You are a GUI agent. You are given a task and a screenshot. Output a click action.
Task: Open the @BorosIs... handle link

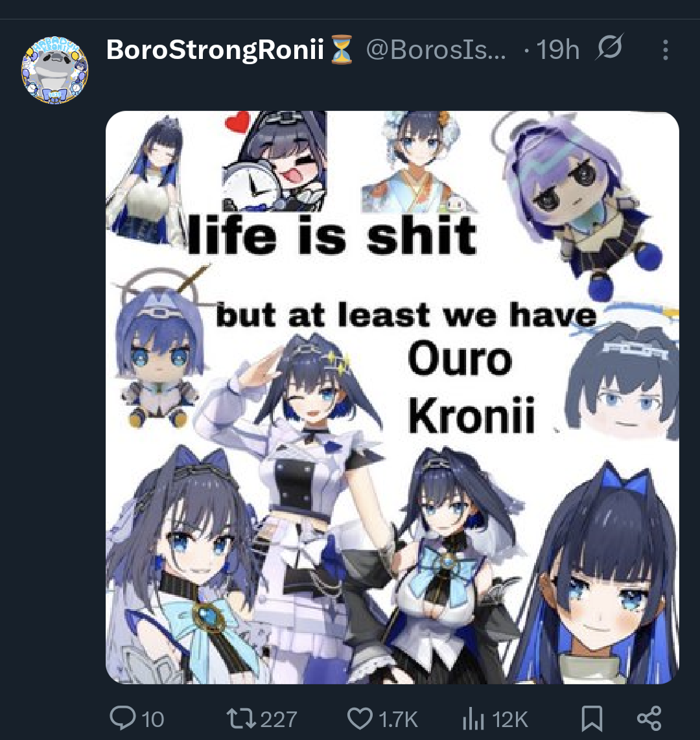436,49
